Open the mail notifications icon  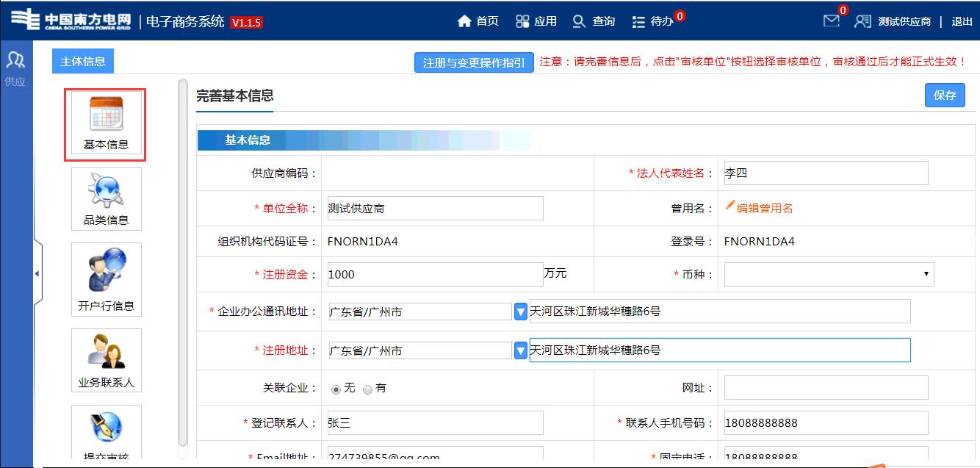pyautogui.click(x=831, y=21)
